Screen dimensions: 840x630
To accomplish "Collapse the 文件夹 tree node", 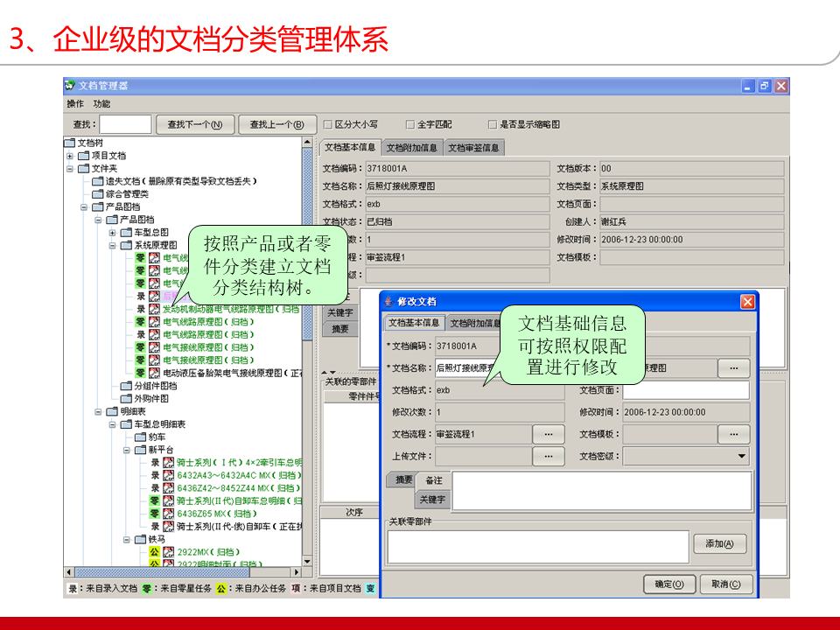I will pyautogui.click(x=70, y=169).
